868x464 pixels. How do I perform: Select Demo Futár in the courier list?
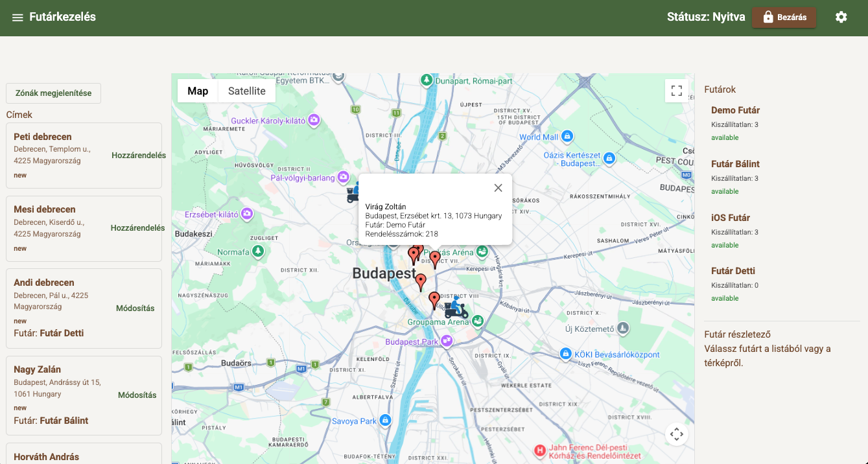pos(735,110)
